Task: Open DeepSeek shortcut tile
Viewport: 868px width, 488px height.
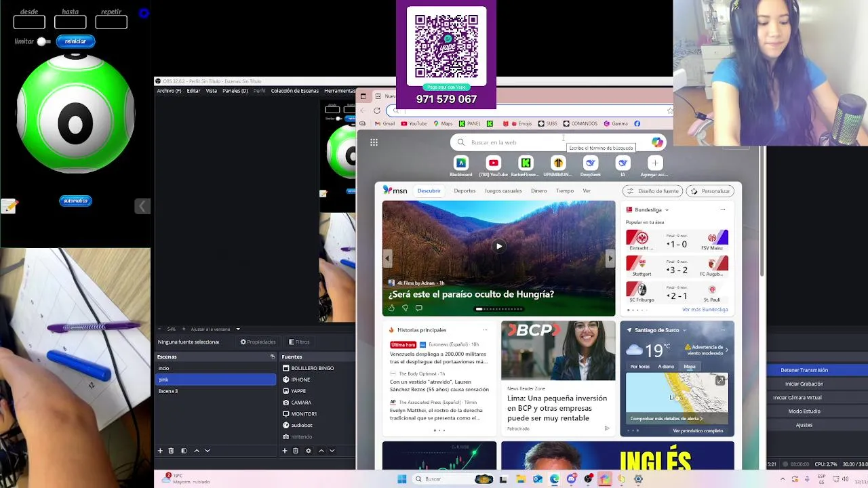Action: [x=591, y=166]
